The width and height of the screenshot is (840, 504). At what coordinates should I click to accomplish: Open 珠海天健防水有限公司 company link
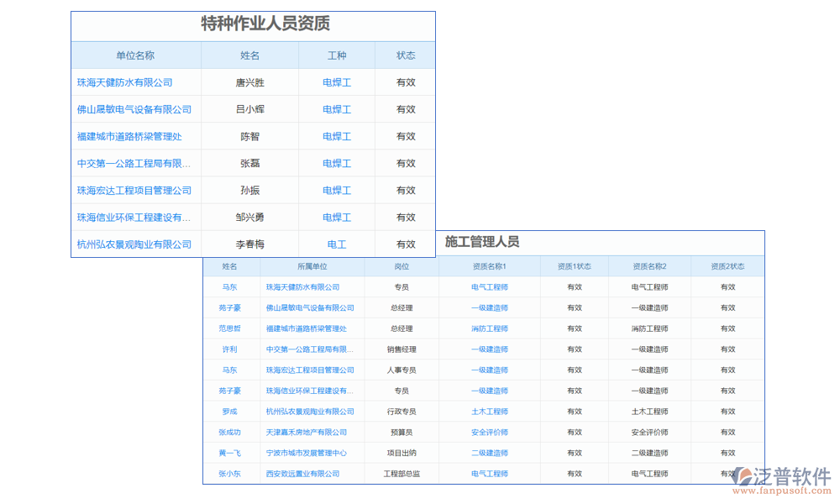[124, 82]
